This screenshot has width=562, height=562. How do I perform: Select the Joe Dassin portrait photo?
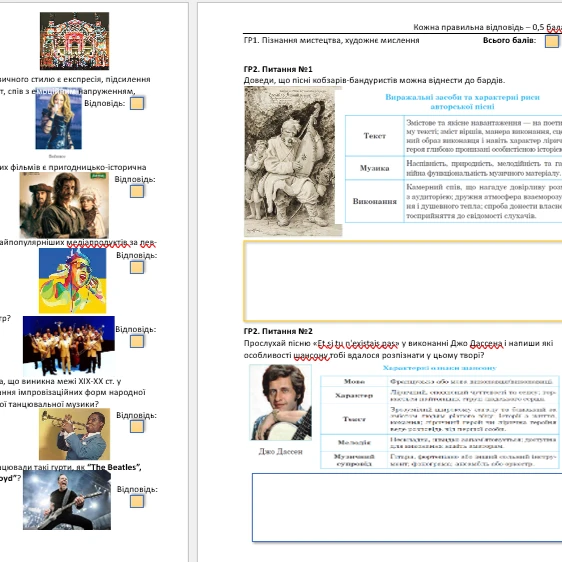point(281,403)
